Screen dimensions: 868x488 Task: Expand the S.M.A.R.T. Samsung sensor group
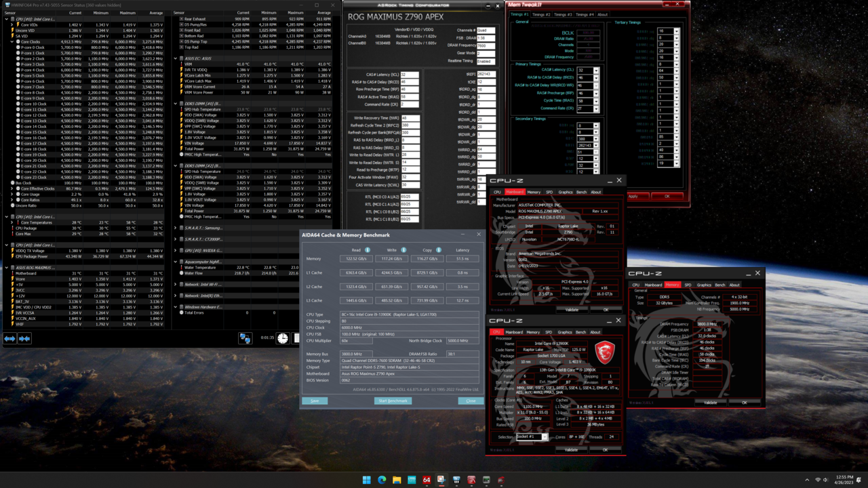point(176,228)
